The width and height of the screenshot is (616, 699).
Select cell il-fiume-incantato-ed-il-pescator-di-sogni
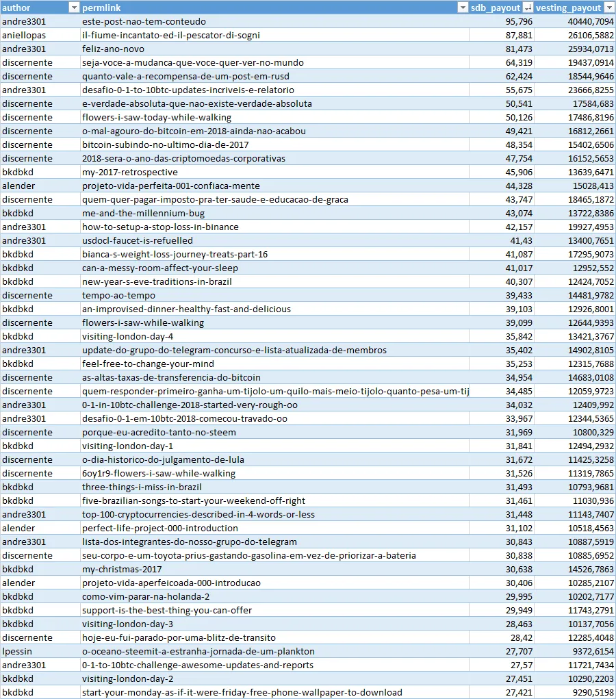(274, 35)
